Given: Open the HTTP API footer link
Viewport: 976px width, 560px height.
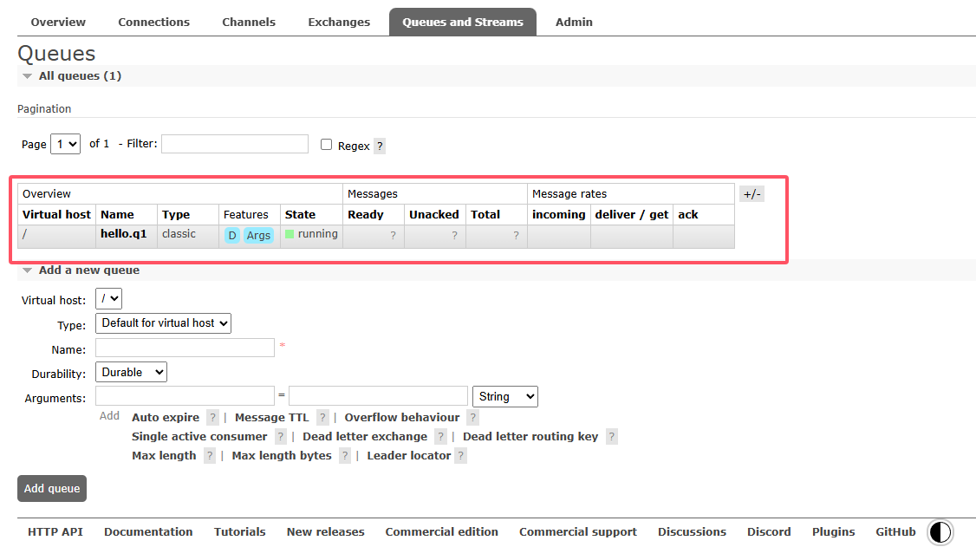Looking at the screenshot, I should click(x=55, y=532).
